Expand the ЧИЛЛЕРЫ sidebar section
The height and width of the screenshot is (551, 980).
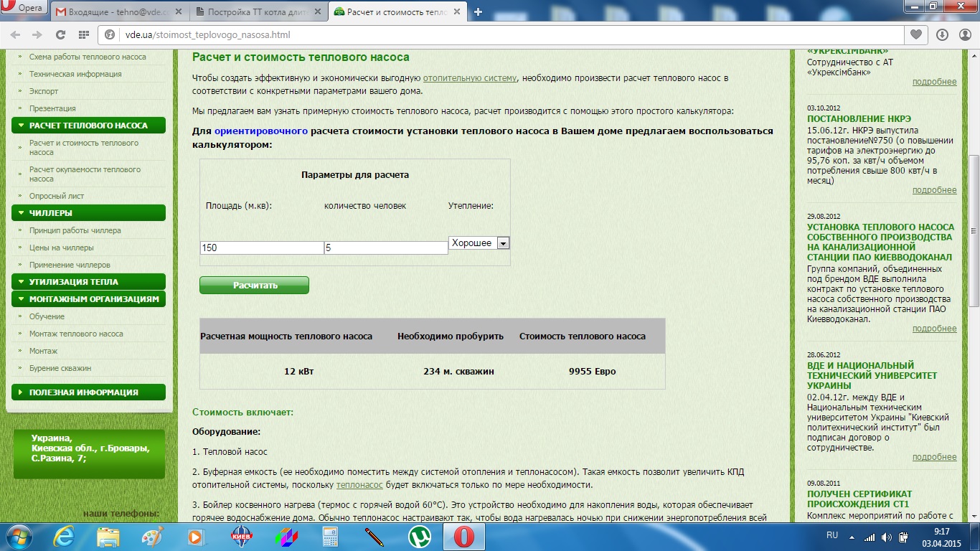(89, 213)
